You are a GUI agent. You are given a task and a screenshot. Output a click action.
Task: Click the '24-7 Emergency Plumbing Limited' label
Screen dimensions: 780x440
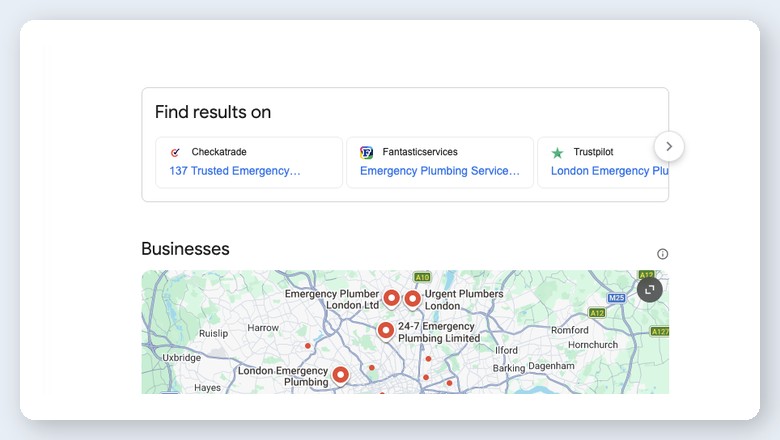[x=439, y=332]
